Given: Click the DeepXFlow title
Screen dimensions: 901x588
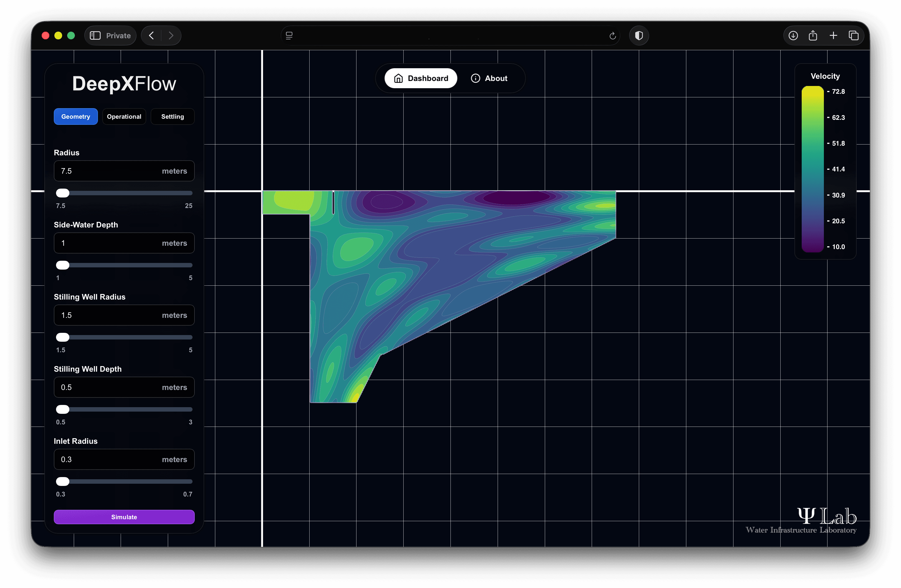Looking at the screenshot, I should [x=124, y=84].
